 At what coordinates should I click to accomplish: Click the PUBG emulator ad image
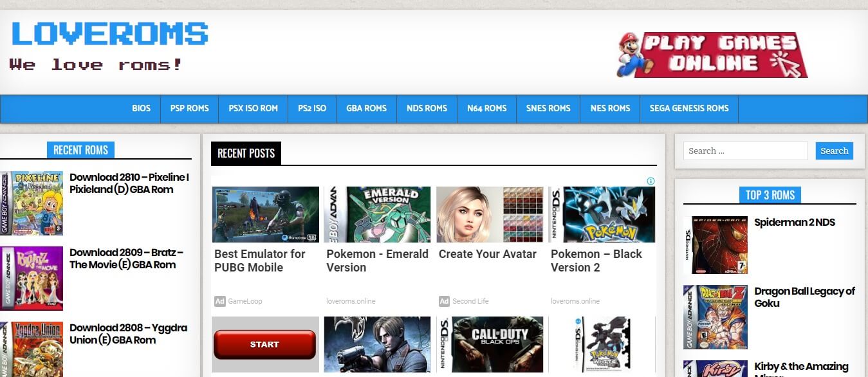point(265,214)
